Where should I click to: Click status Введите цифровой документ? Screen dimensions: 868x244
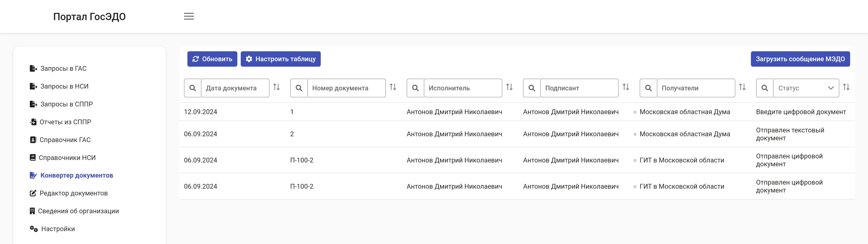click(x=801, y=112)
